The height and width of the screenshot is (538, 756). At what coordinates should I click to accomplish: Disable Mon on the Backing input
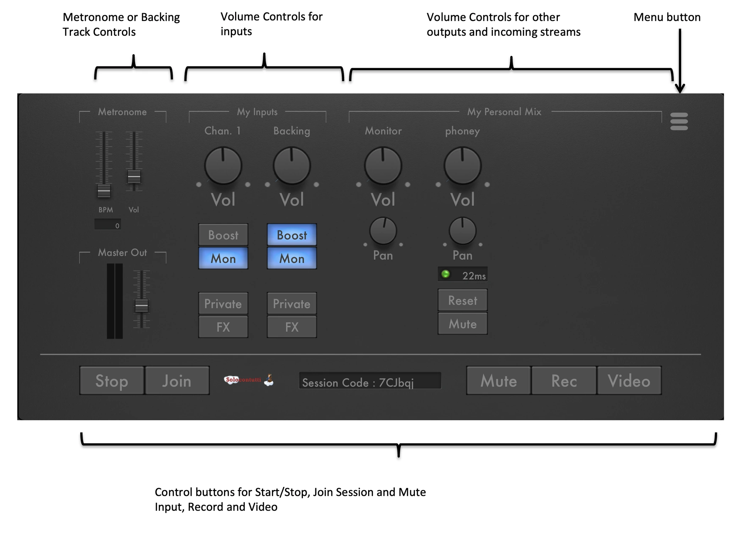(291, 258)
